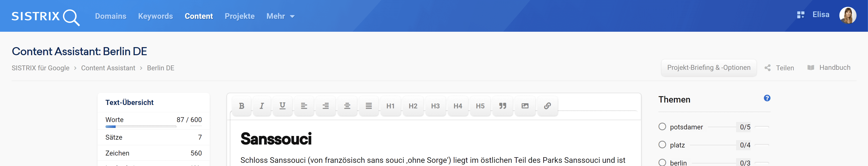This screenshot has height=166, width=868.
Task: Select the berlin topic radio button
Action: 662,162
